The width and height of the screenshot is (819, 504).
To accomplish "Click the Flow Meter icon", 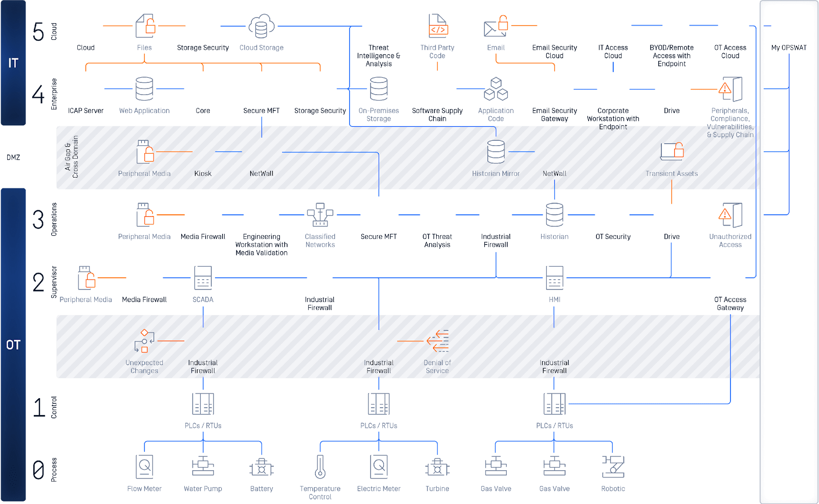I will (144, 467).
